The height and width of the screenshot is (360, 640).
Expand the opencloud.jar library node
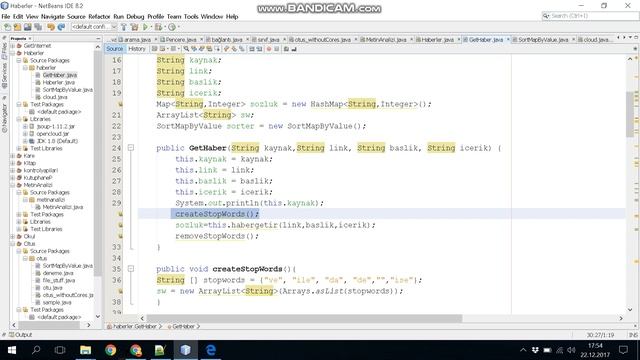coord(25,134)
